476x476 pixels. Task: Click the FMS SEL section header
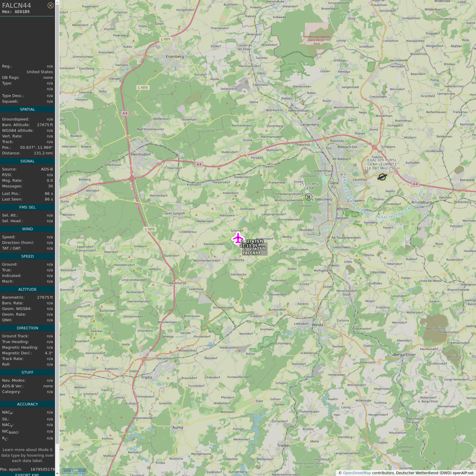[x=27, y=207]
